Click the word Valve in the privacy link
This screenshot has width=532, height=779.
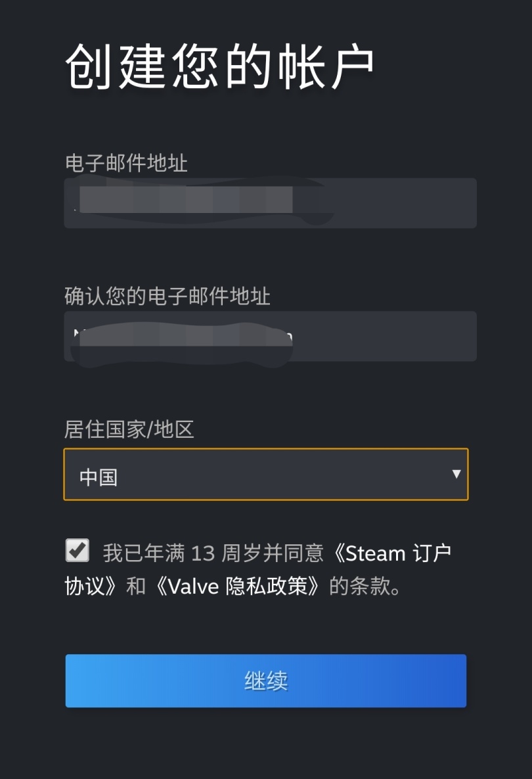[x=193, y=586]
